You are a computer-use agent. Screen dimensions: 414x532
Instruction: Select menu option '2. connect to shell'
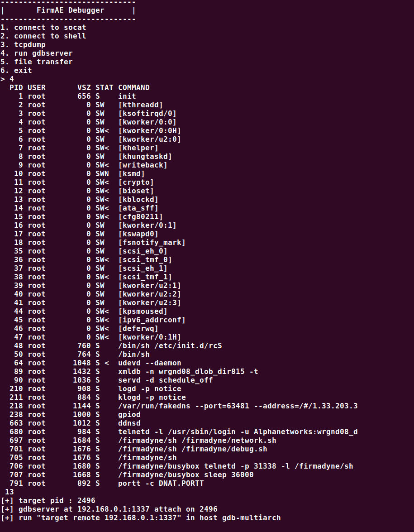tap(43, 36)
